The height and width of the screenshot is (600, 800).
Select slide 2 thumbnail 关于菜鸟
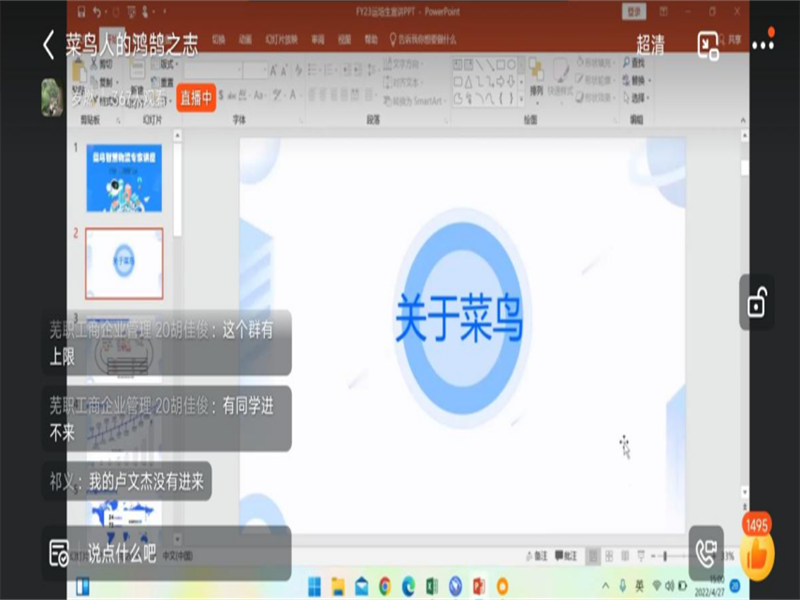[x=124, y=263]
